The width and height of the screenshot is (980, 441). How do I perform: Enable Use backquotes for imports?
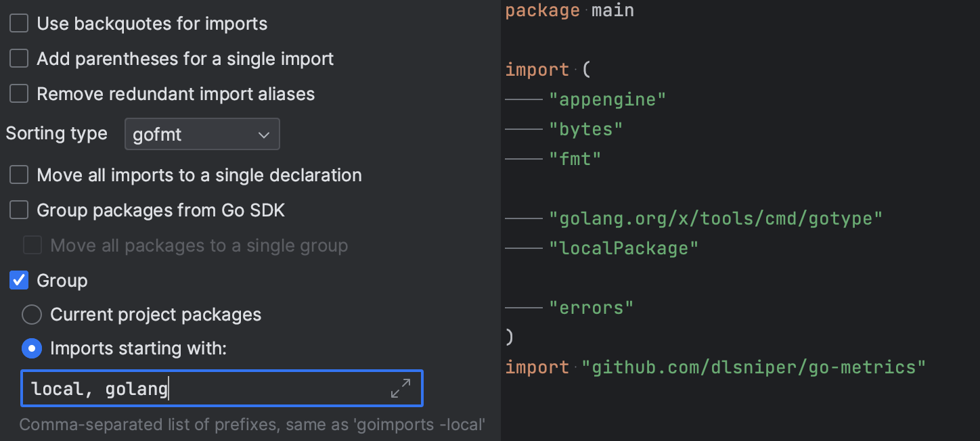pos(18,23)
